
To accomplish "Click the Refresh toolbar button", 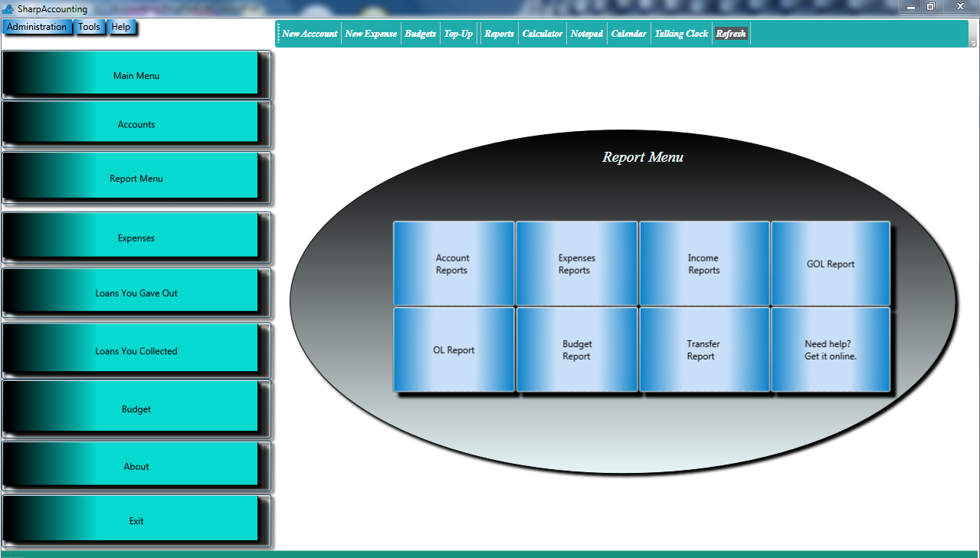I will click(x=731, y=34).
